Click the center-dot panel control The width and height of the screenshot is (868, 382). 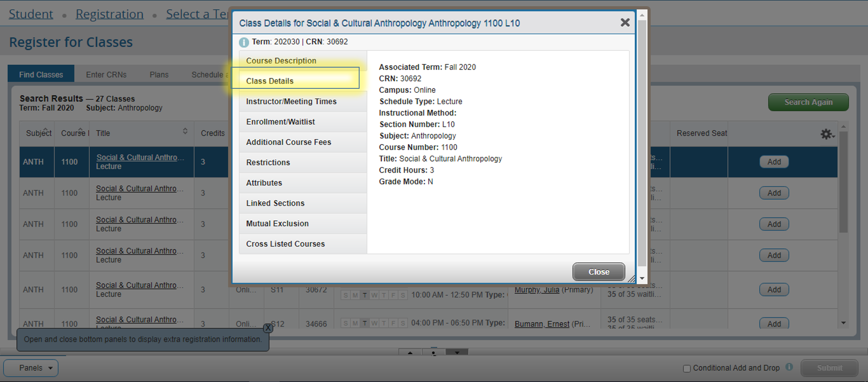[x=434, y=353]
